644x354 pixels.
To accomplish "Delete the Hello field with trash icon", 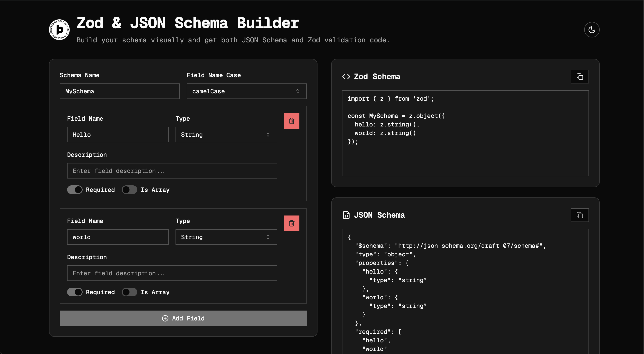I will coord(291,121).
